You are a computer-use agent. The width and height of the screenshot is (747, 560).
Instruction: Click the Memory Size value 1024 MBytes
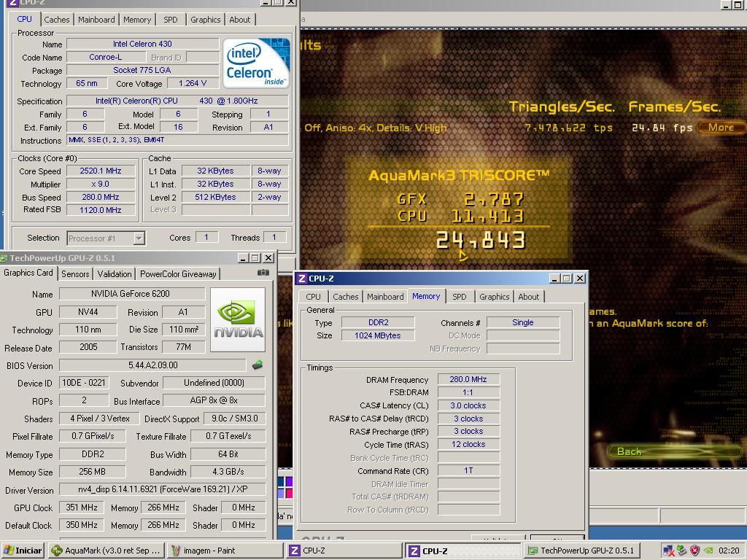pos(378,335)
